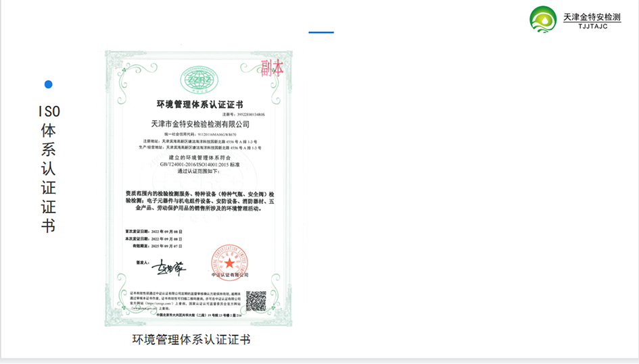
Task: Select the vertical ISO体系认证证书 title
Action: [x=48, y=168]
